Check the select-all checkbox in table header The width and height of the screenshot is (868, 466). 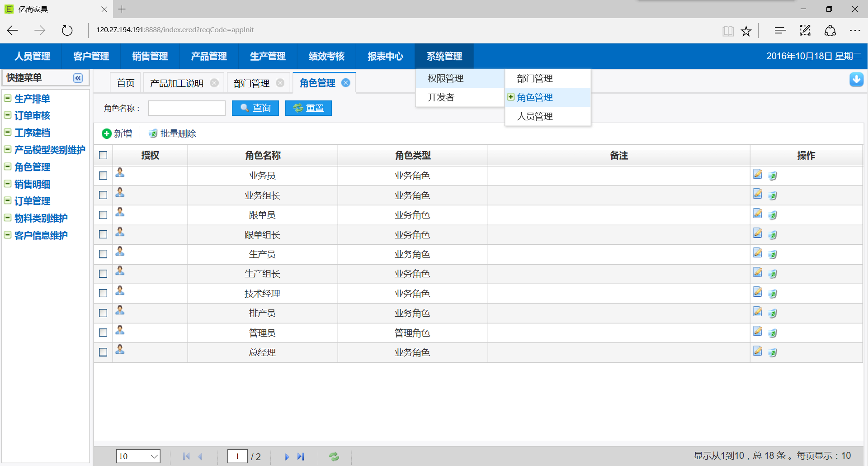click(103, 155)
